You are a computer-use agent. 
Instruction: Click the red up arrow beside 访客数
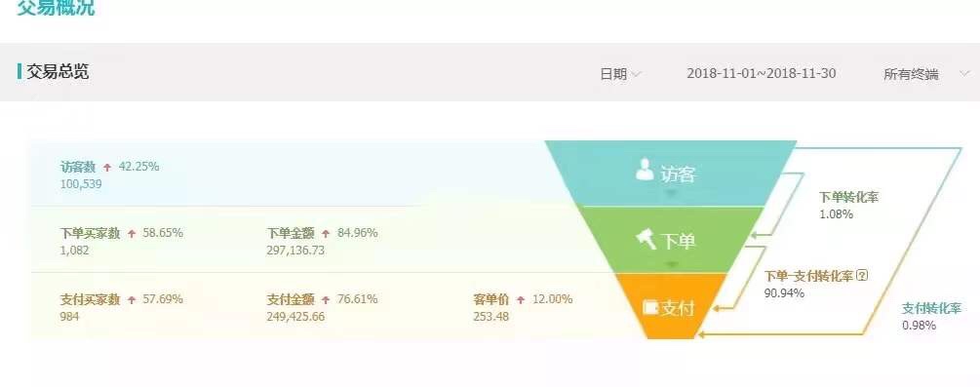(x=107, y=167)
